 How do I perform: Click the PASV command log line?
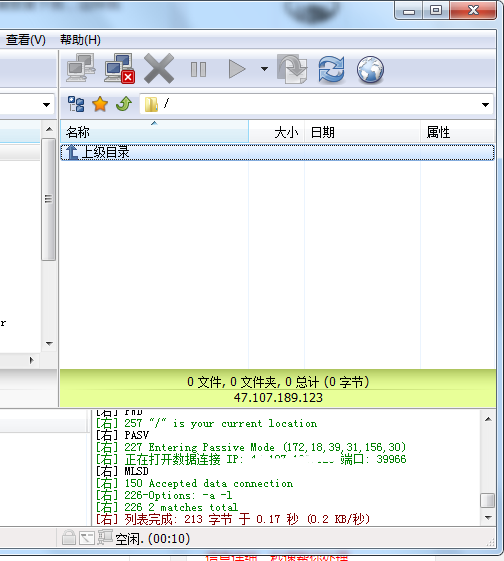tap(122, 435)
